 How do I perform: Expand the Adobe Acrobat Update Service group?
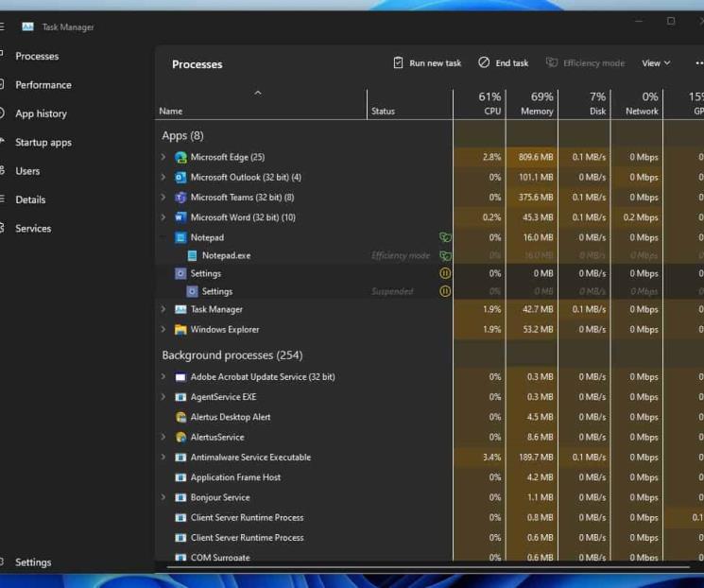coord(163,377)
